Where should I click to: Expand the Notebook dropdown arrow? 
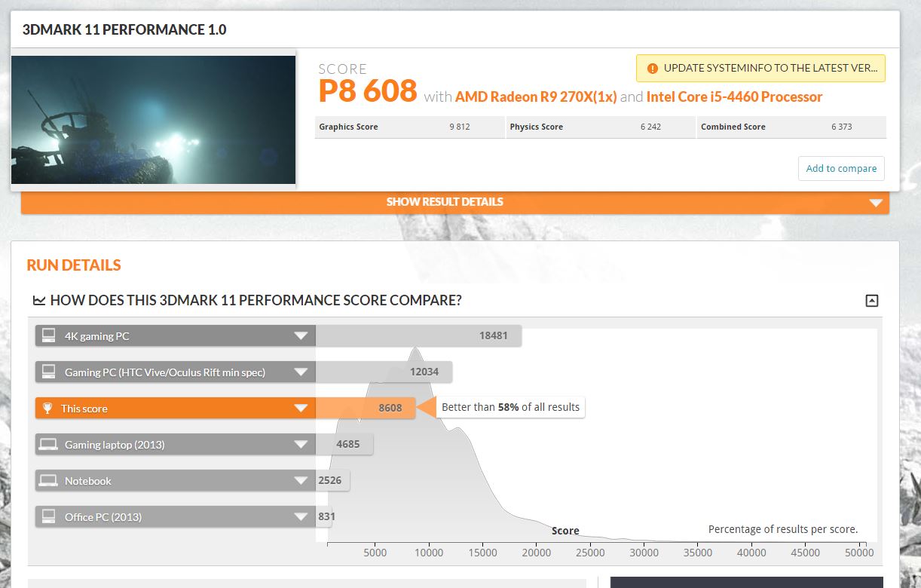(x=301, y=481)
